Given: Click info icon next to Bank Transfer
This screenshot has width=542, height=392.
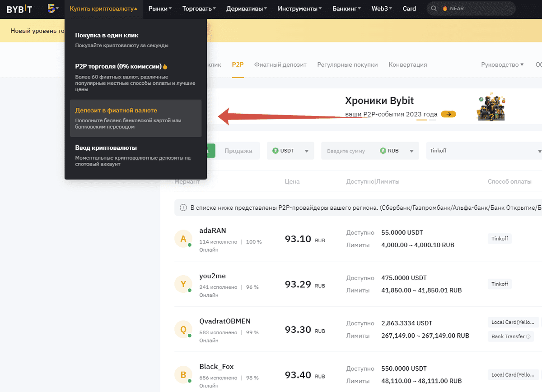Looking at the screenshot, I should (x=529, y=337).
